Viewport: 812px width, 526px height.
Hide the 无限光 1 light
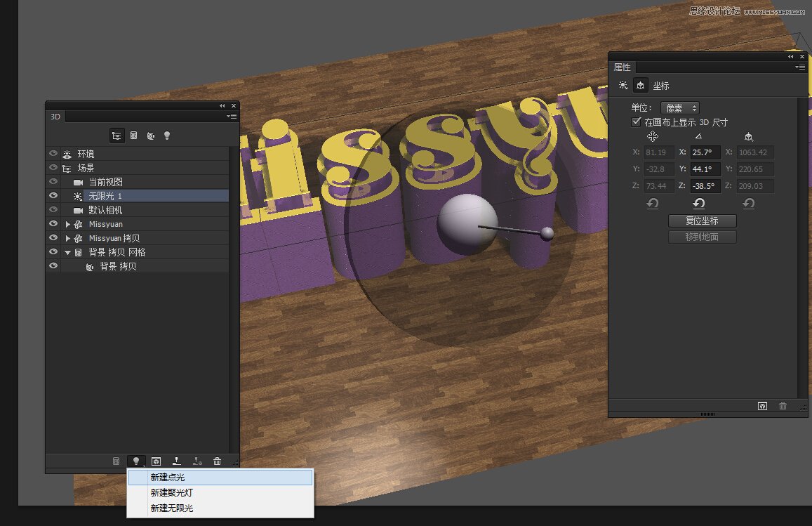[52, 195]
